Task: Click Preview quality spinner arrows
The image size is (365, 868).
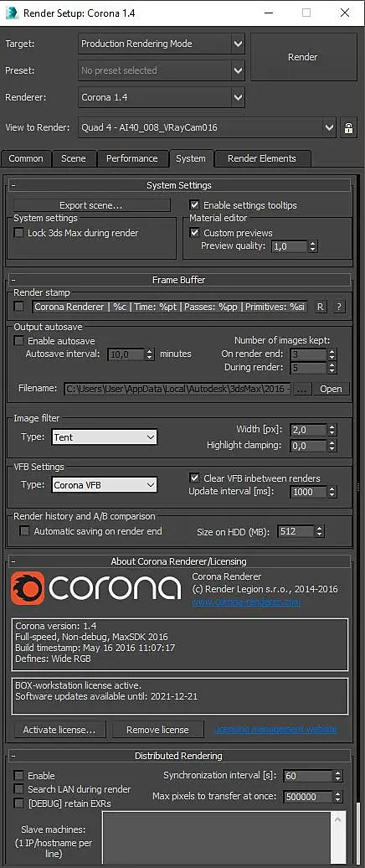Action: [x=313, y=246]
